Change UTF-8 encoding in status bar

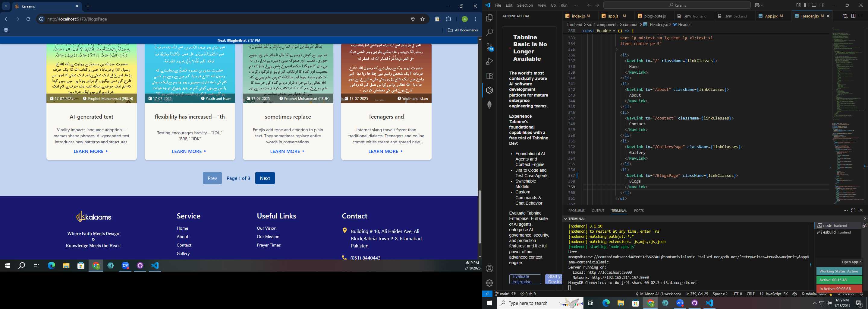click(737, 294)
